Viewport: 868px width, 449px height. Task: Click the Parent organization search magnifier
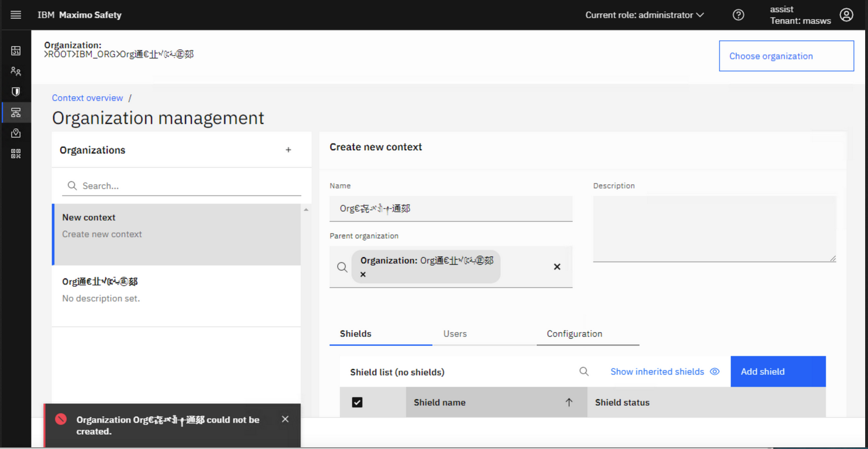(342, 267)
